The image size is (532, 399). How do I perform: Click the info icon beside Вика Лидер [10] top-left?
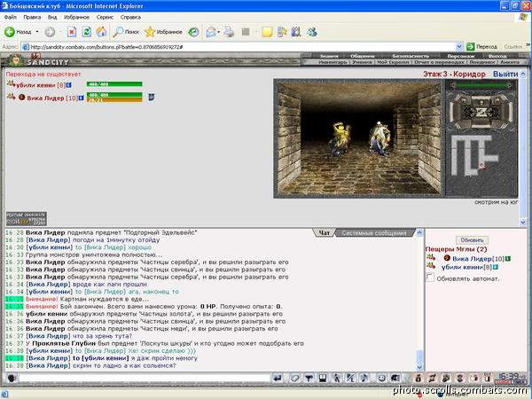tap(81, 98)
